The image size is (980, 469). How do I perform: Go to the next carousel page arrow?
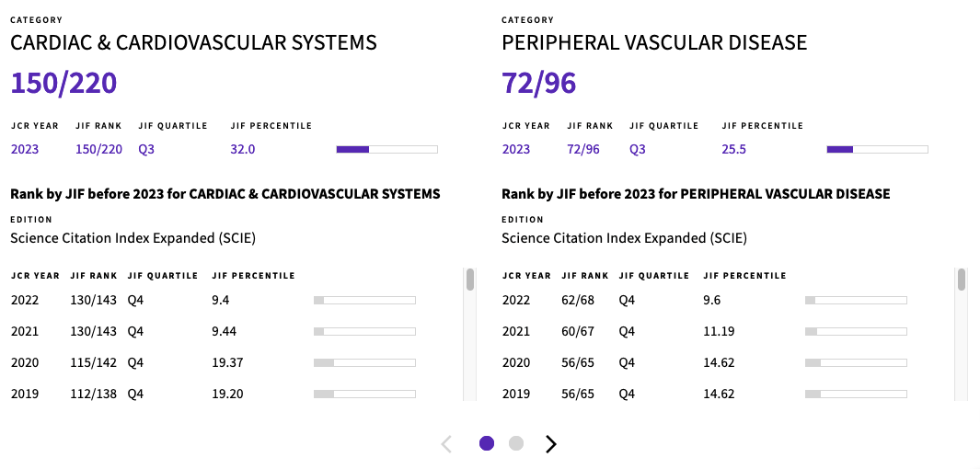pyautogui.click(x=550, y=444)
